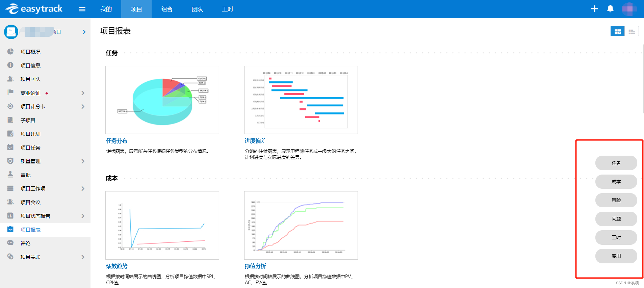Jump to 成本 section button
644x288 pixels.
(x=616, y=182)
